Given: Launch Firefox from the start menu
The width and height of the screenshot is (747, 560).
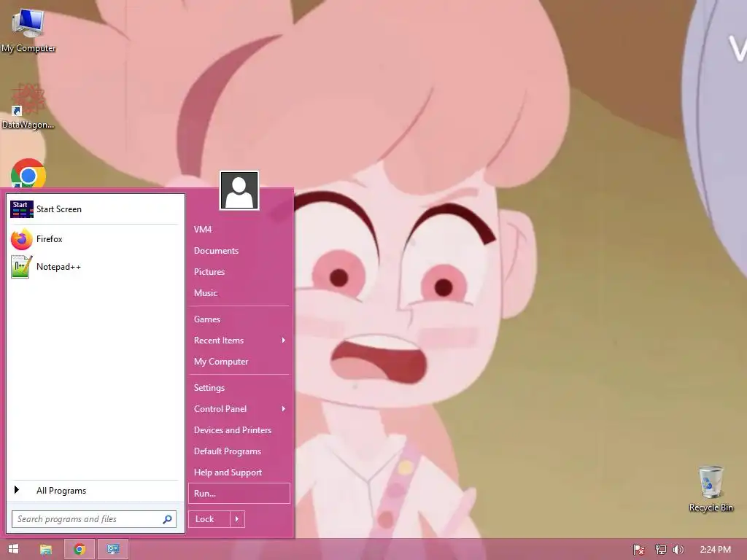Looking at the screenshot, I should click(x=94, y=239).
